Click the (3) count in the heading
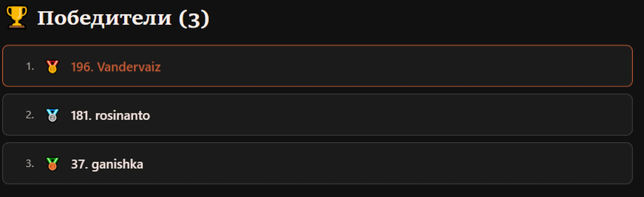This screenshot has width=644, height=197. click(194, 19)
